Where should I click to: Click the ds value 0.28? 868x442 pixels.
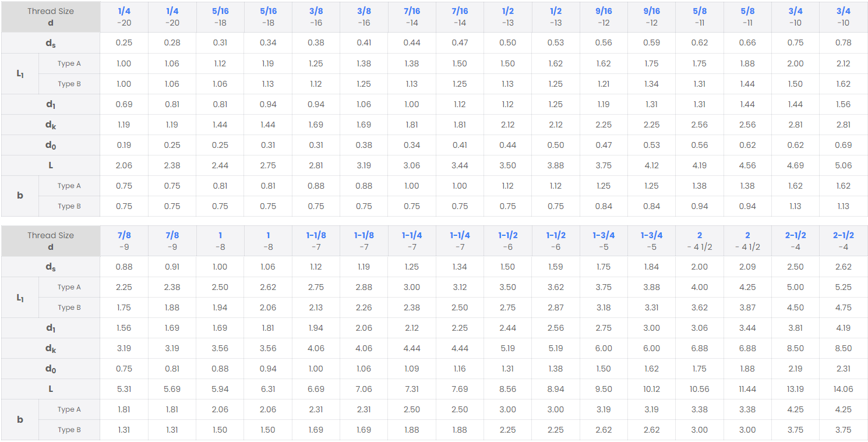click(172, 43)
